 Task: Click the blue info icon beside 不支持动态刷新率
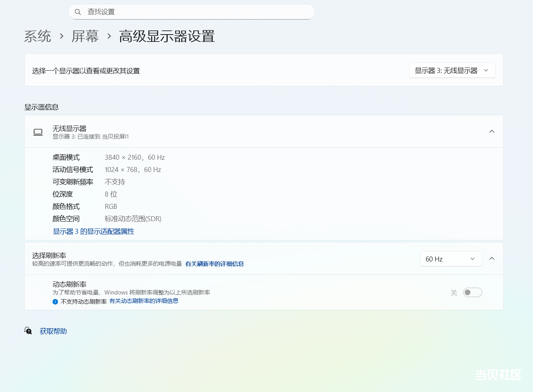click(x=55, y=302)
